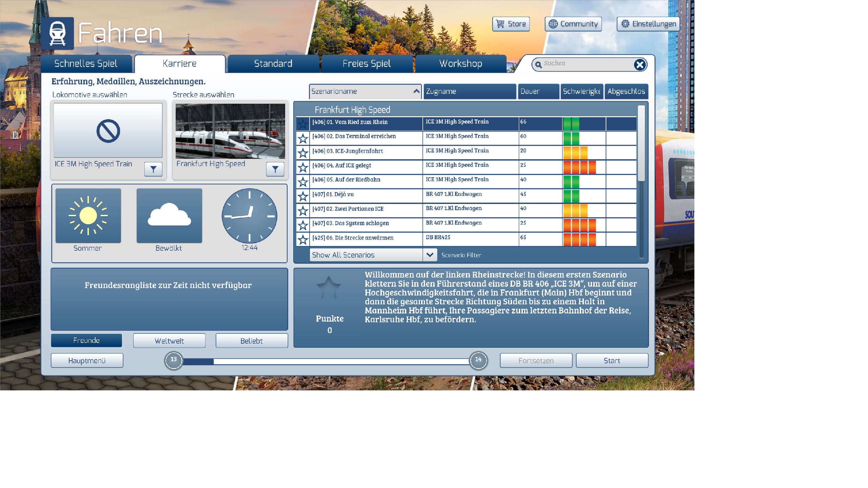Click the level progress bar between 13 and 14
Image resolution: width=868 pixels, height=488 pixels.
[x=325, y=361]
